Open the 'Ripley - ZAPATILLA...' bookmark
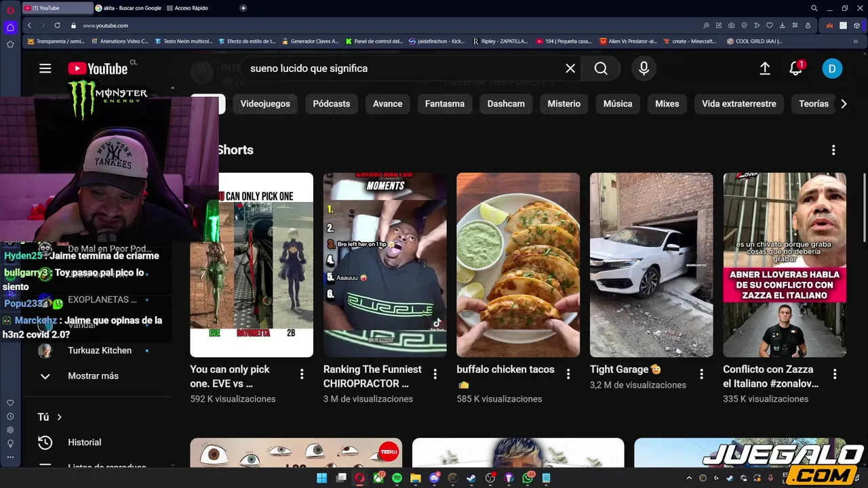The width and height of the screenshot is (868, 488). (x=500, y=41)
